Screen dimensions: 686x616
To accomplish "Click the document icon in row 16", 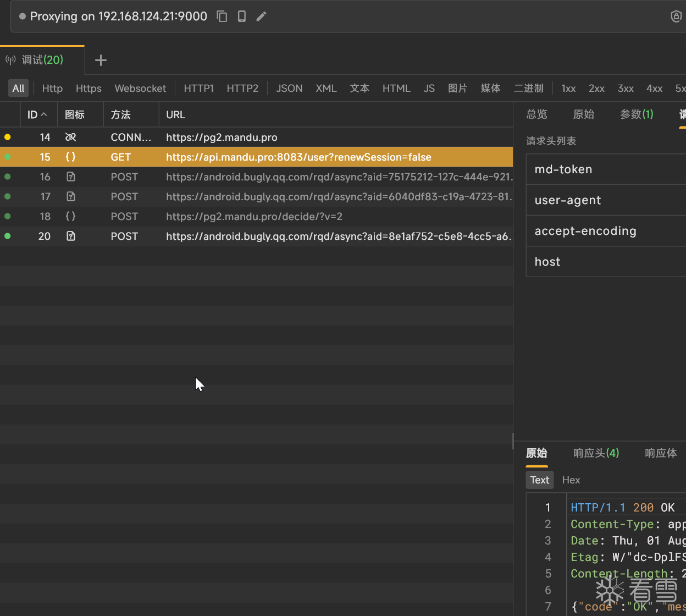I will click(x=70, y=177).
